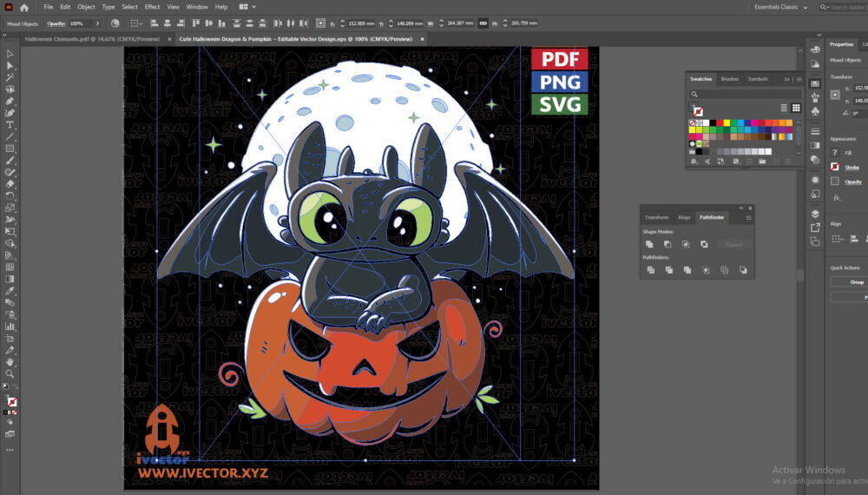
Task: Open the Window menu
Action: 196,7
